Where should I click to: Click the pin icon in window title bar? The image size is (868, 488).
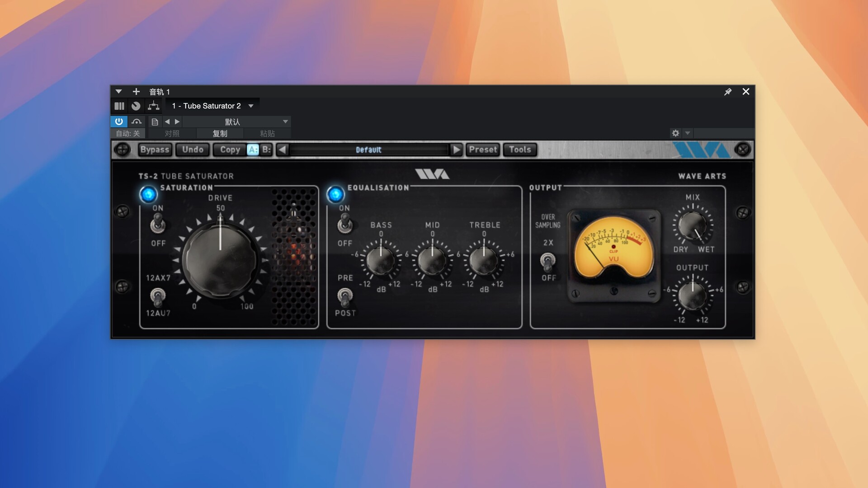pyautogui.click(x=728, y=92)
